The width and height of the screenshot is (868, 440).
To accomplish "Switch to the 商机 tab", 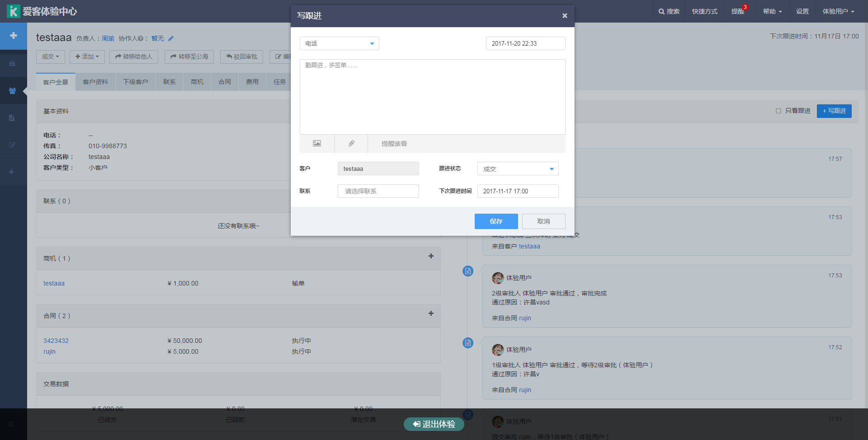I will pyautogui.click(x=197, y=82).
